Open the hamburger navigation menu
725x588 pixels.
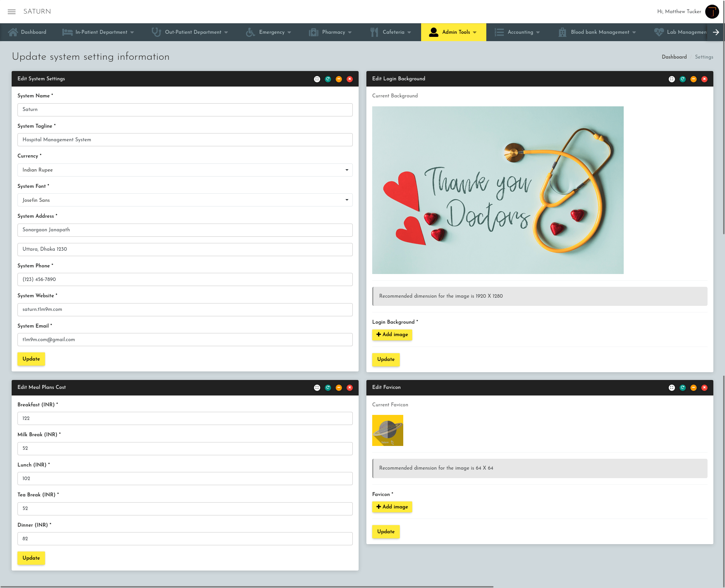coord(12,12)
